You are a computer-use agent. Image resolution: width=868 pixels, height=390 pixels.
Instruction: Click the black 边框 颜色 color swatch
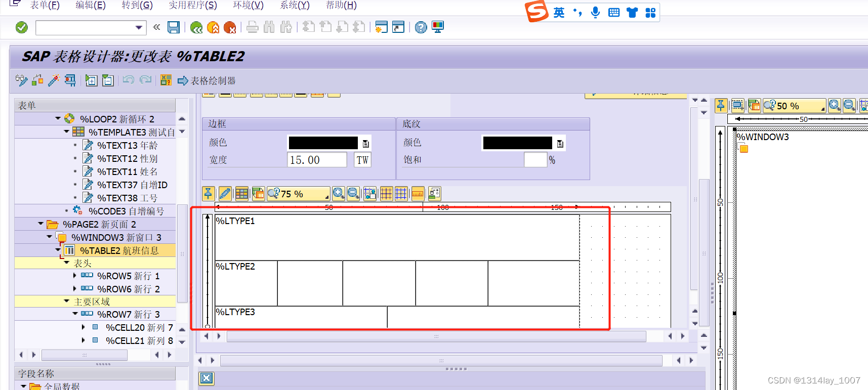[323, 143]
